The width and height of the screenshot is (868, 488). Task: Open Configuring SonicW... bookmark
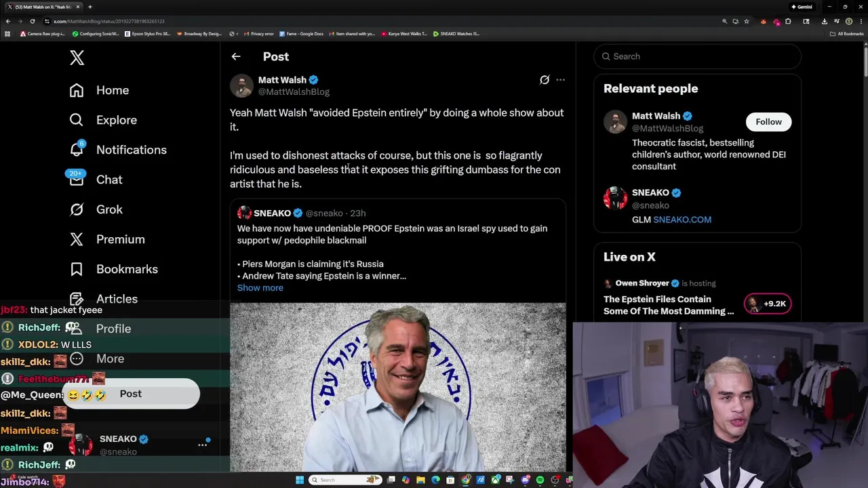(x=96, y=34)
